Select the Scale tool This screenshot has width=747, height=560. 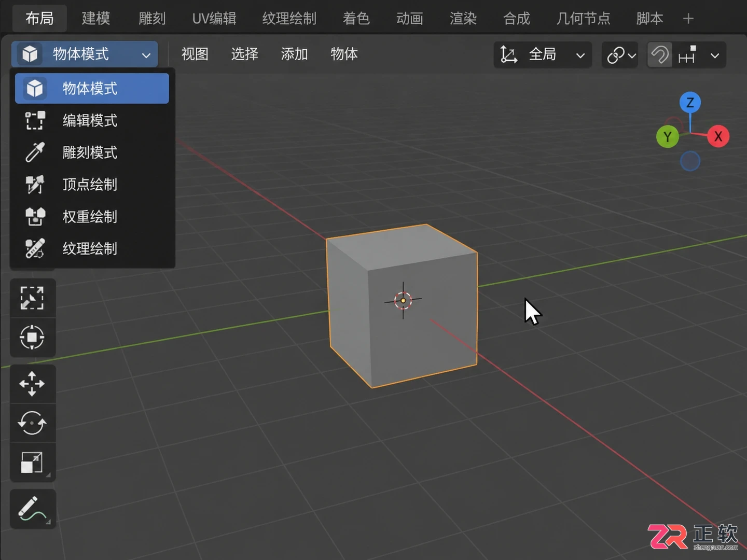(32, 463)
